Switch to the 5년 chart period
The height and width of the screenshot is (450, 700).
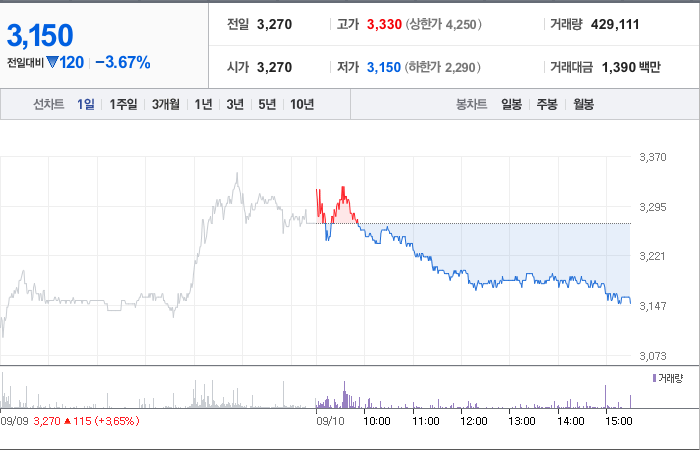pyautogui.click(x=267, y=104)
